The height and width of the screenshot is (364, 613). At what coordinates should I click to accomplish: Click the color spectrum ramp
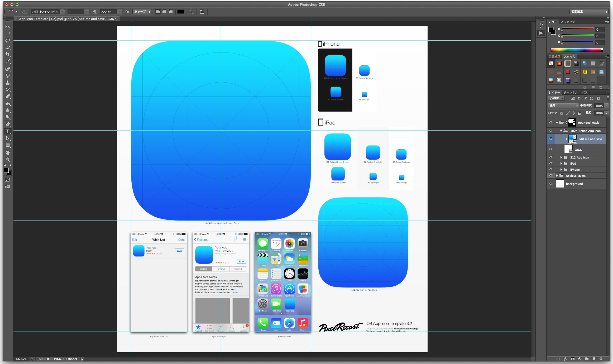pyautogui.click(x=577, y=50)
